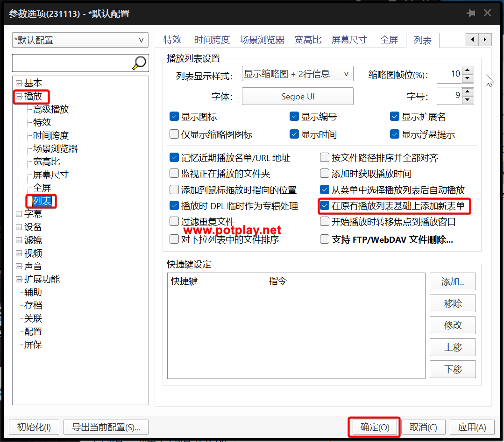Click the 移除 hotkey button
Screen dimensions: 504x442
coord(453,303)
